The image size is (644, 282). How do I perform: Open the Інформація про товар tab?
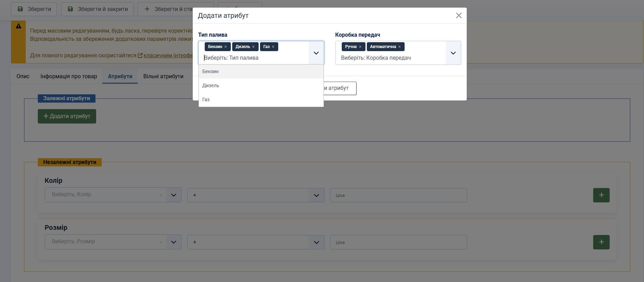(x=69, y=76)
